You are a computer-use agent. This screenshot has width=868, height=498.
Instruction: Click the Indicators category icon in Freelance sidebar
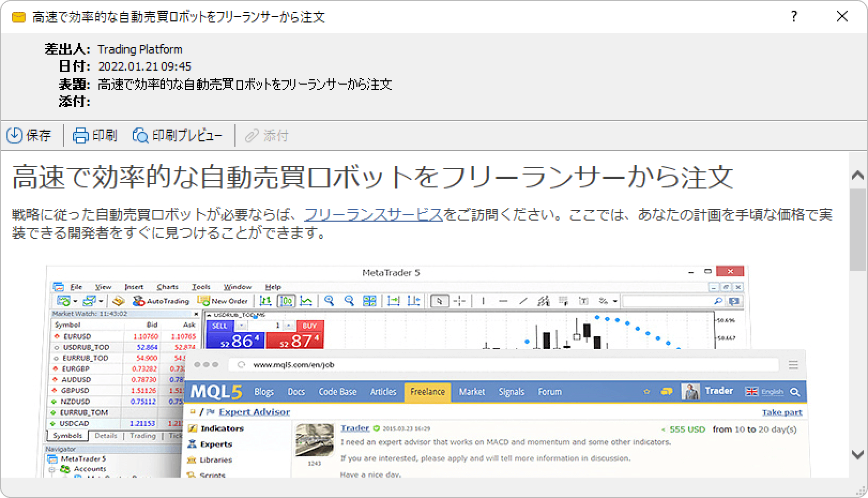pos(193,428)
